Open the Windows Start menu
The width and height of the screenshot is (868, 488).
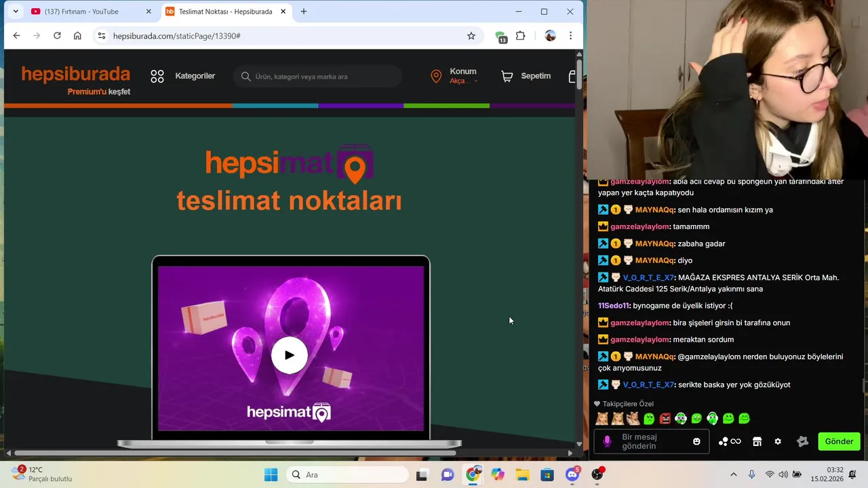[271, 474]
